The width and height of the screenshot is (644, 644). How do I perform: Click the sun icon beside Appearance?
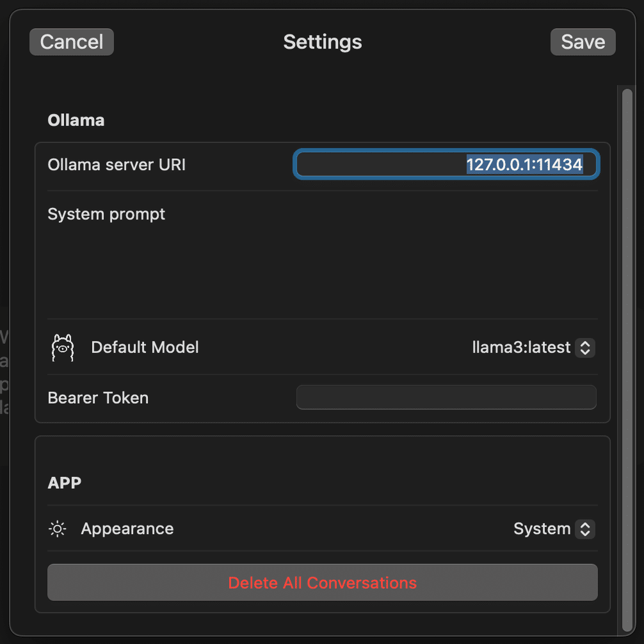pos(58,529)
